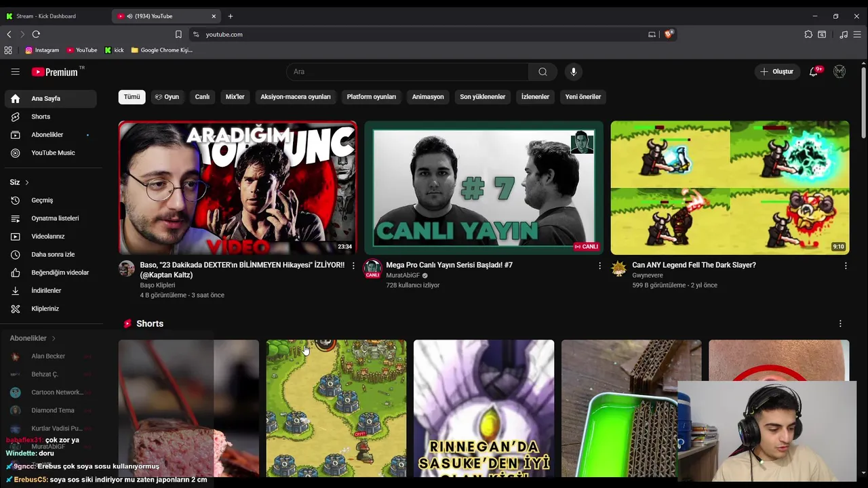Open Dark Slayer video thumbnail
This screenshot has width=868, height=488.
point(730,188)
